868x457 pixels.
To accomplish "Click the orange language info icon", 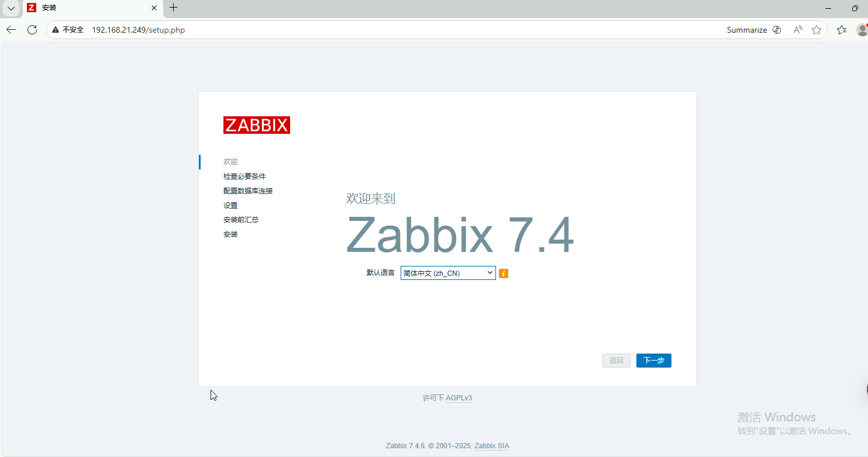I will [x=504, y=273].
